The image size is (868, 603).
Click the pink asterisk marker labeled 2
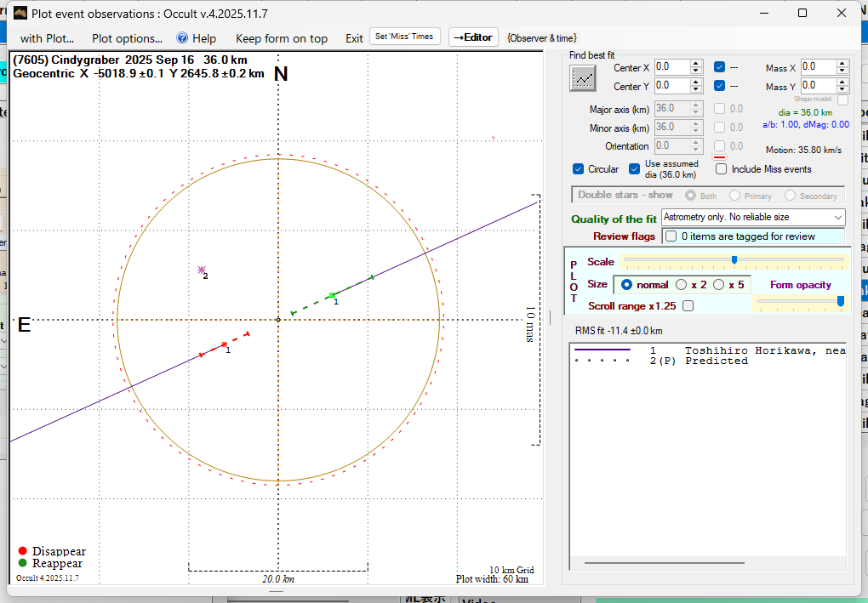tap(202, 270)
